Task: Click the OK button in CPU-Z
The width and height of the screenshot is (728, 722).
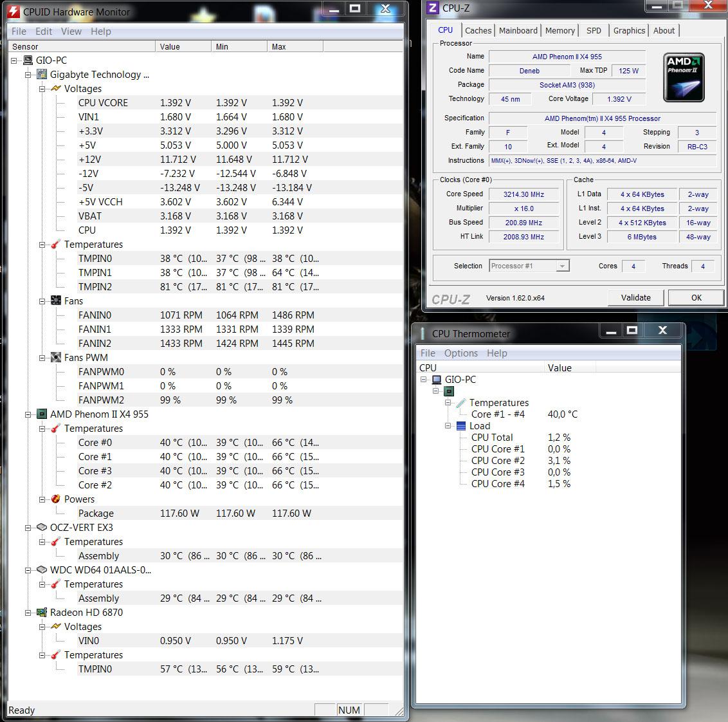Action: click(x=696, y=297)
